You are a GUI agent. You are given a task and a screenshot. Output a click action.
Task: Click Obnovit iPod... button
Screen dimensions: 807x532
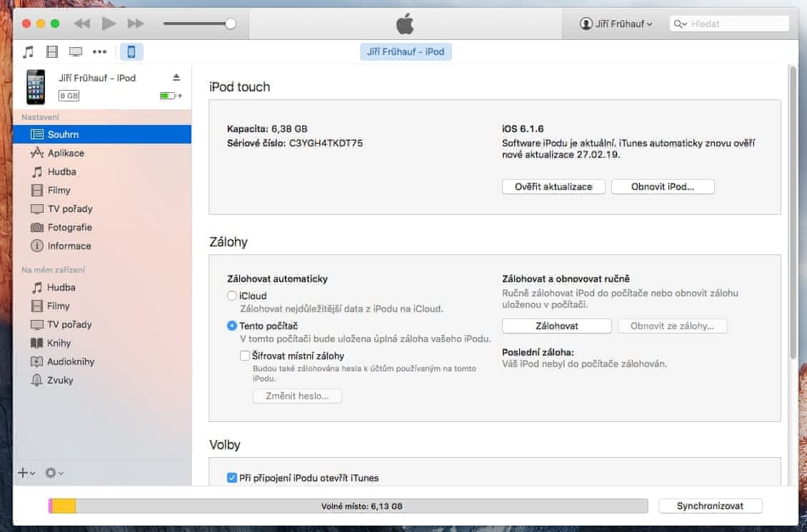coord(663,187)
